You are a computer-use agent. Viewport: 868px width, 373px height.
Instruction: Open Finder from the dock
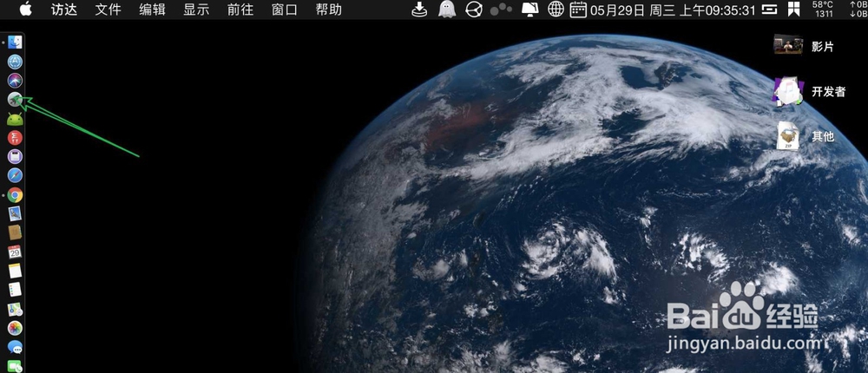15,42
